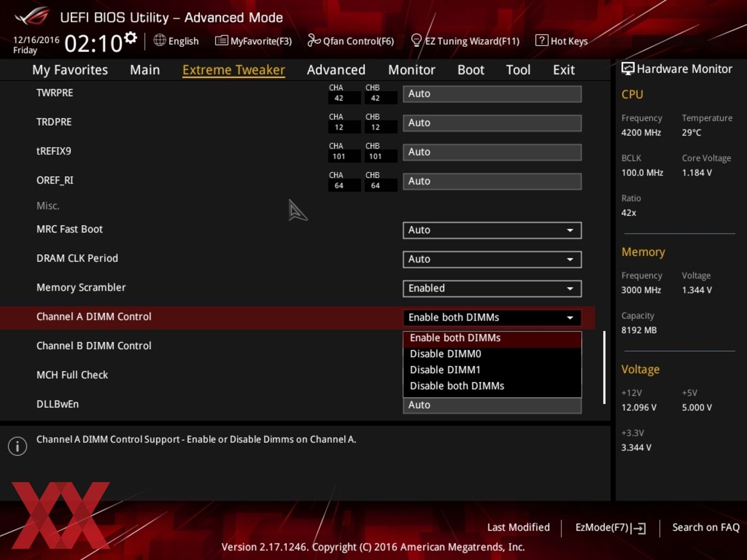Start EZ Tuning Wizard(F11)
The image size is (747, 560).
[x=472, y=41]
